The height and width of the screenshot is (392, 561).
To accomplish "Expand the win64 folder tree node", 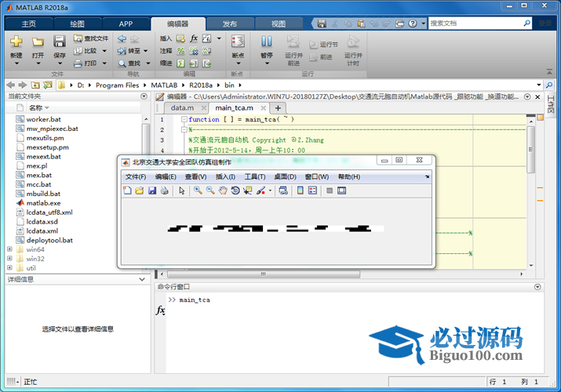I will 9,249.
